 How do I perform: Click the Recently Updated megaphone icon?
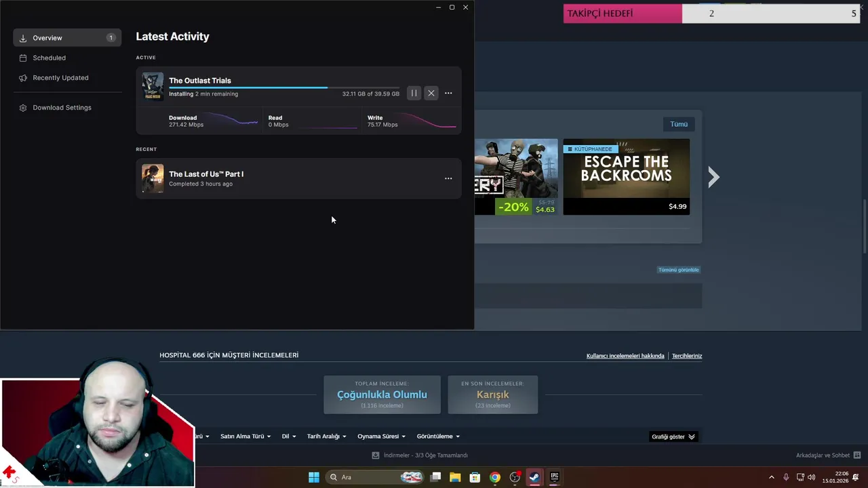tap(23, 77)
